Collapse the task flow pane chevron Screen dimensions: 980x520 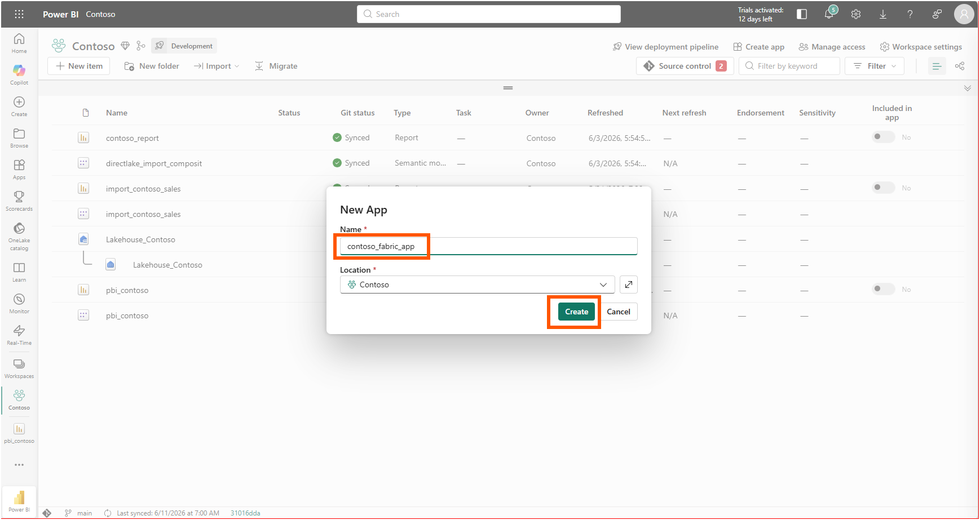pyautogui.click(x=968, y=88)
